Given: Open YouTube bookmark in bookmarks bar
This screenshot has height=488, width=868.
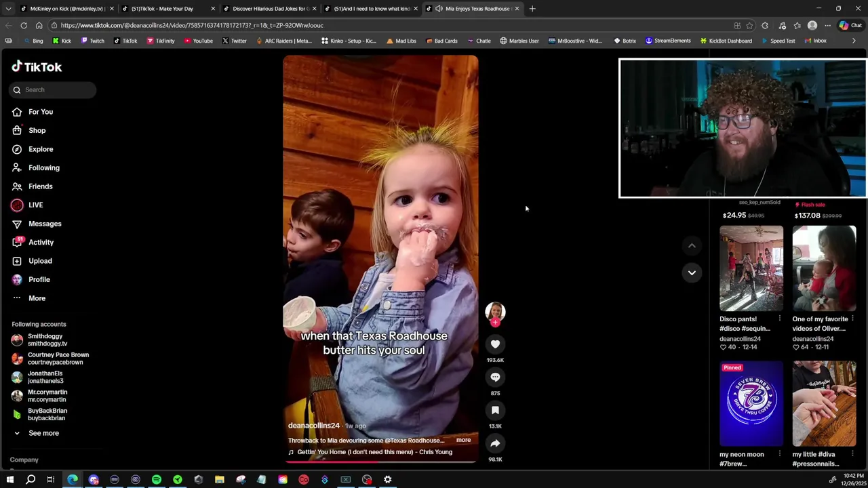Looking at the screenshot, I should pos(198,41).
